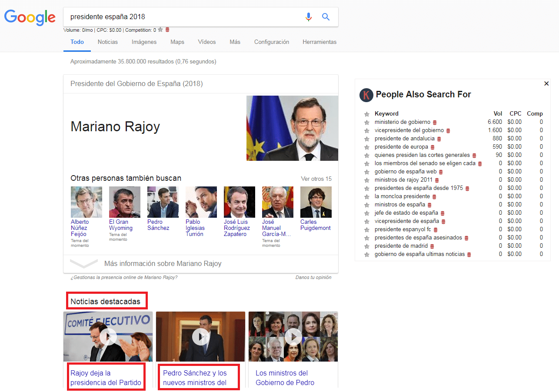Expand Más información sobre Mariano Rajoy

pyautogui.click(x=201, y=264)
